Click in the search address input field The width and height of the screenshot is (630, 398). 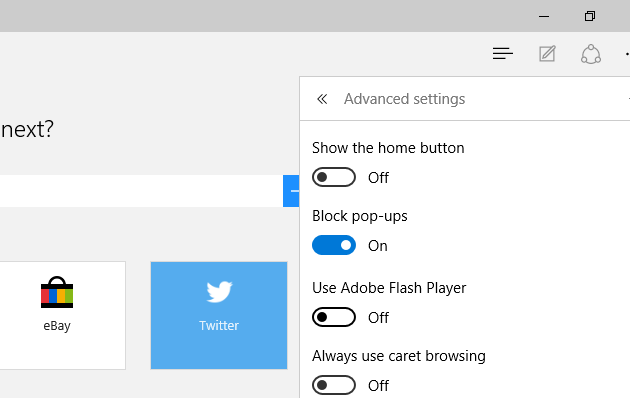(x=141, y=191)
